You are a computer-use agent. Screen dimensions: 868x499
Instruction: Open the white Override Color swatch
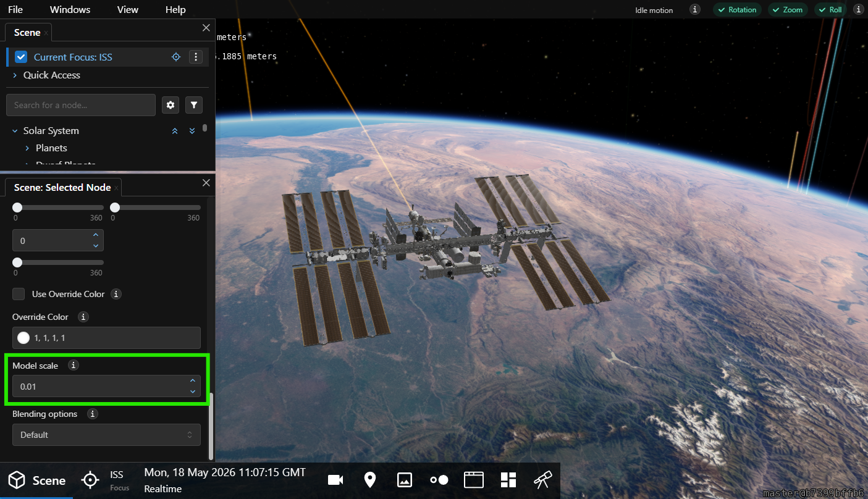coord(23,338)
